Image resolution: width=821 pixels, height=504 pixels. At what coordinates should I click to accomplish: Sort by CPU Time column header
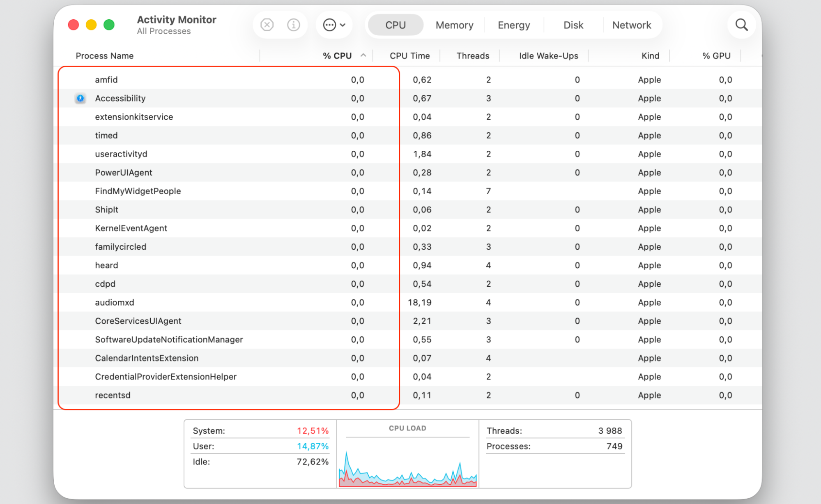coord(409,56)
